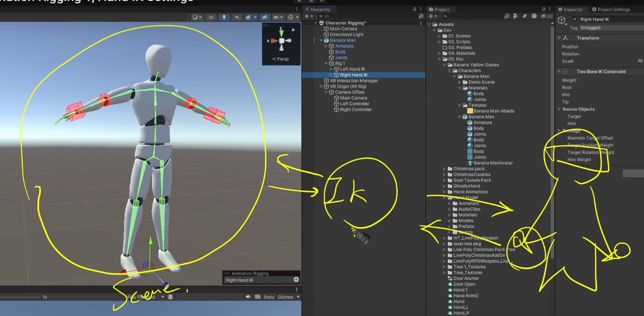Click the Hierarchy search field
Image resolution: width=644 pixels, height=316 pixels.
point(368,16)
